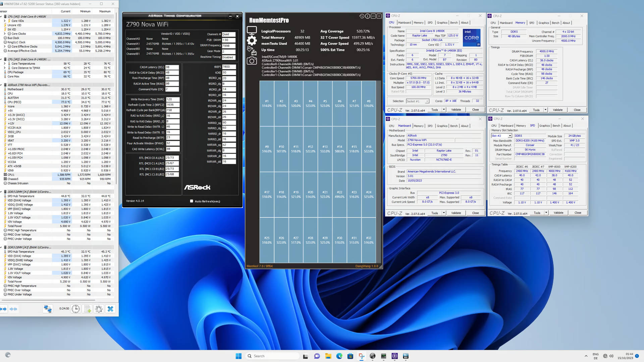Select memtest thread #14 tile

coord(339,149)
